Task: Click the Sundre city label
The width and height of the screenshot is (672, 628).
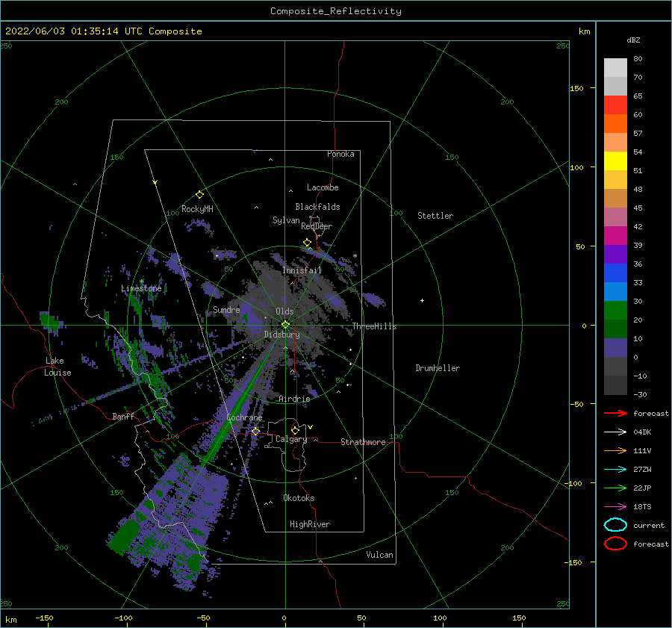Action: 226,309
